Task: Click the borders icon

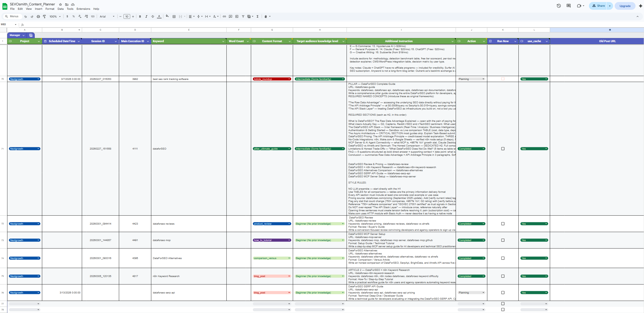Action: tap(174, 16)
